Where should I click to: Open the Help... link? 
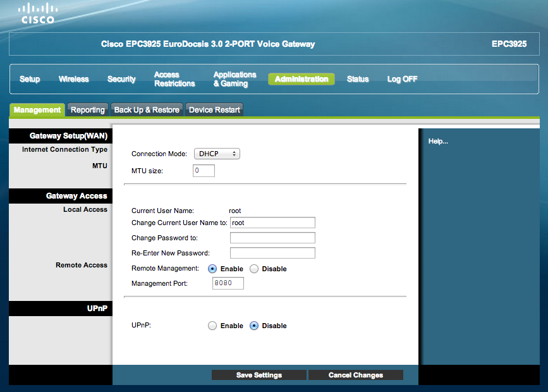(438, 141)
